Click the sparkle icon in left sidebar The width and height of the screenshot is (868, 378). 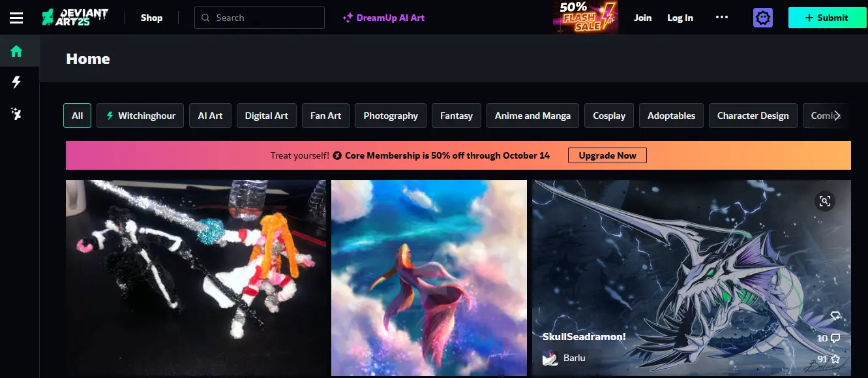pyautogui.click(x=16, y=114)
